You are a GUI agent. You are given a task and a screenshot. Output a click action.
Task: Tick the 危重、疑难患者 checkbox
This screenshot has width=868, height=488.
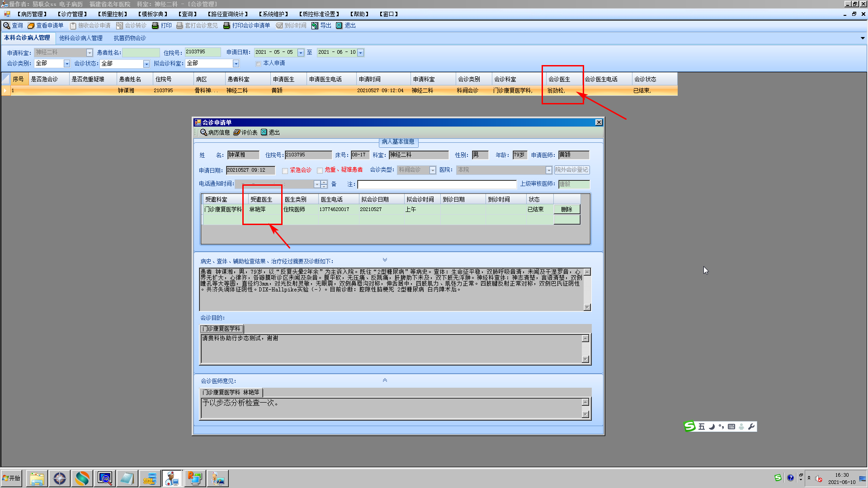pyautogui.click(x=320, y=171)
